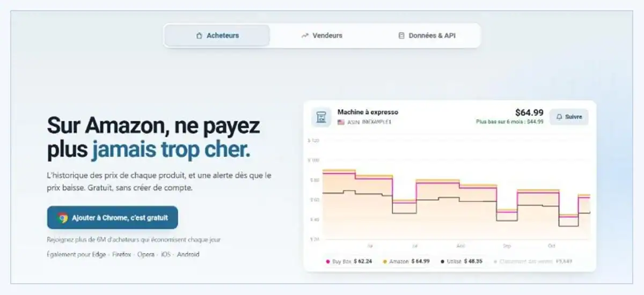Click the Chrome logo in the install button

coord(63,218)
